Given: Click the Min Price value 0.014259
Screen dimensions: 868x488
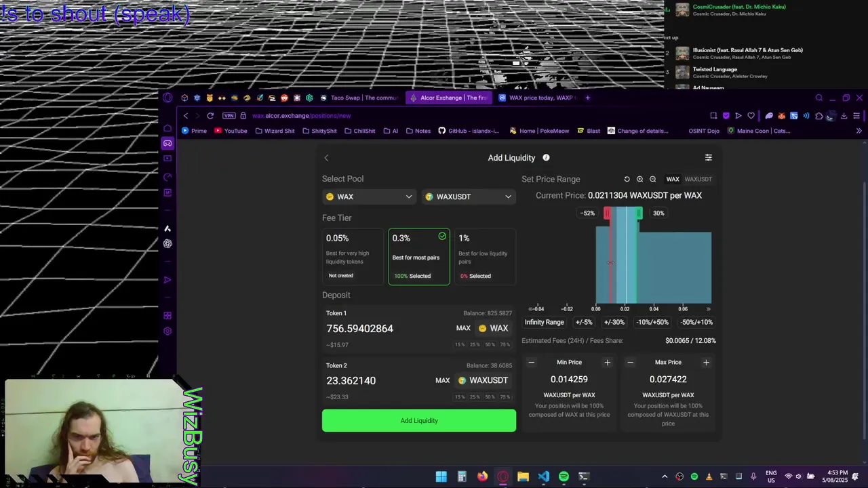Looking at the screenshot, I should 569,380.
